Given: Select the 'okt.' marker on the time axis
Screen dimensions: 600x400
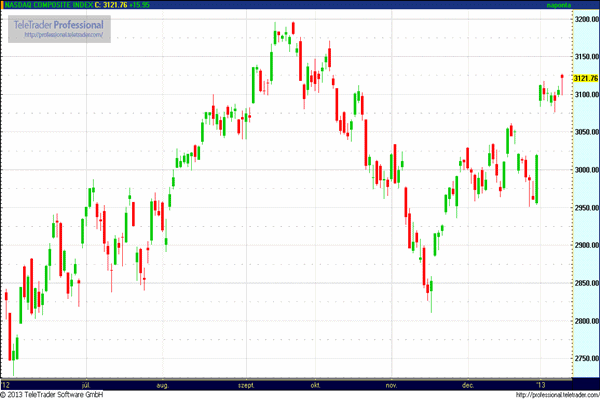Looking at the screenshot, I should [x=314, y=384].
